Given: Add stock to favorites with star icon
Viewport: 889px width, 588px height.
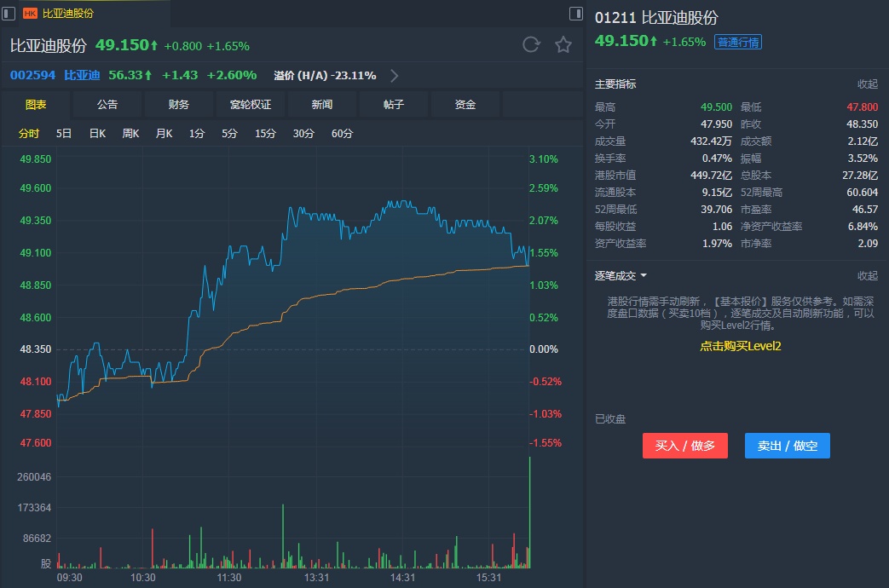Looking at the screenshot, I should 563,45.
